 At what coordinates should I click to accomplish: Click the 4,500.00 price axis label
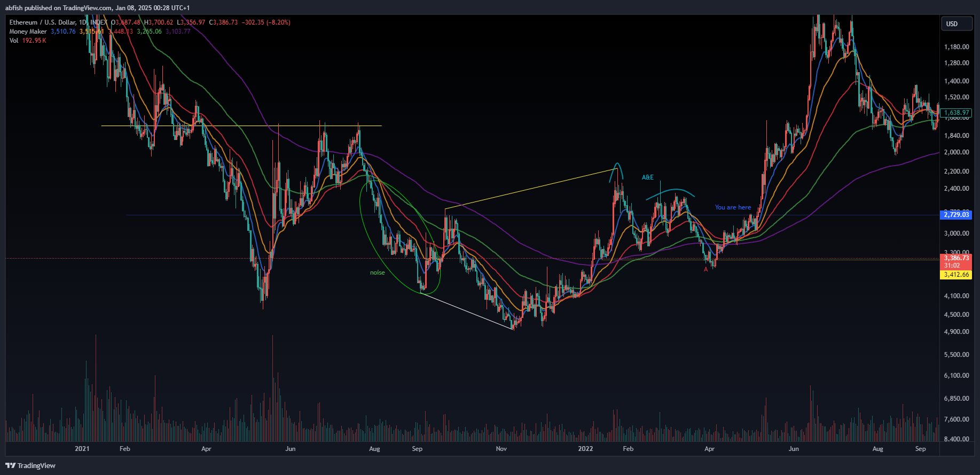point(957,315)
